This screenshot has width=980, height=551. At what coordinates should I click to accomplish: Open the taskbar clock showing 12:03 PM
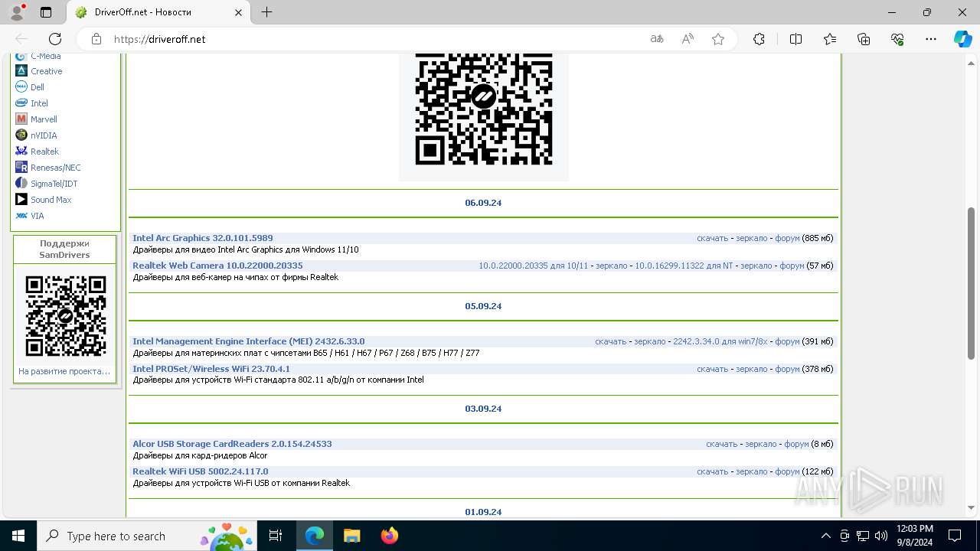(x=914, y=536)
